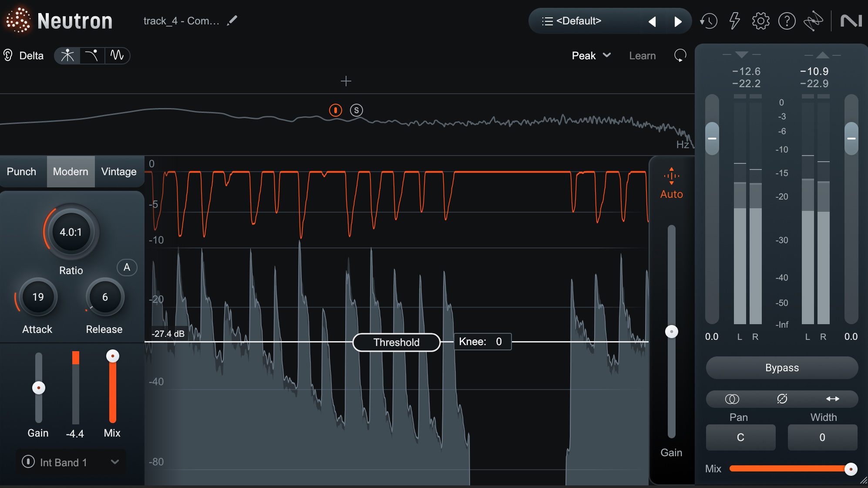Open the help question mark icon
This screenshot has height=488, width=868.
click(x=787, y=21)
